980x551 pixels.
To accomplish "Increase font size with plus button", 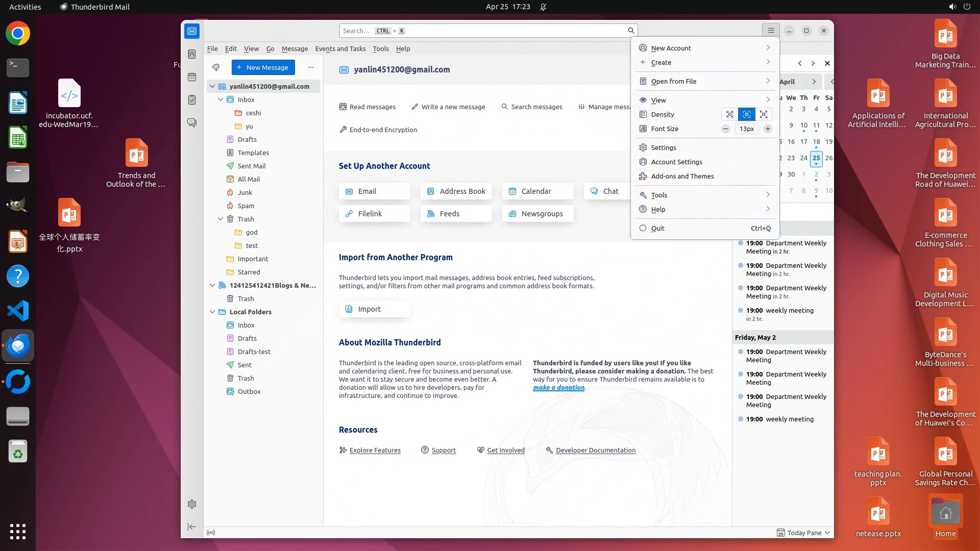I will 768,129.
